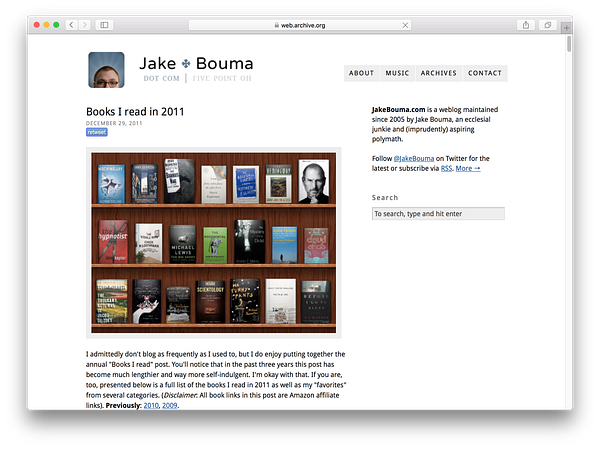Screen dimensions: 600x449
Task: Add a new tab with plus button
Action: (x=567, y=28)
